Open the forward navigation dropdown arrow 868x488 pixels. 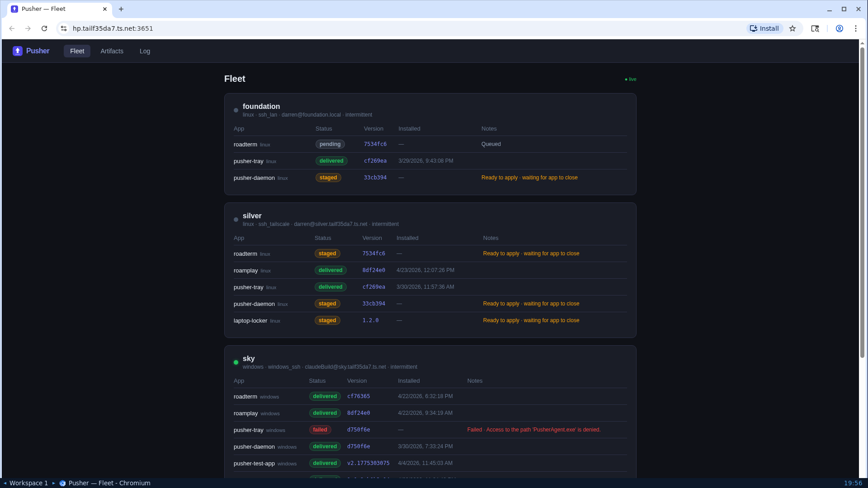[28, 28]
